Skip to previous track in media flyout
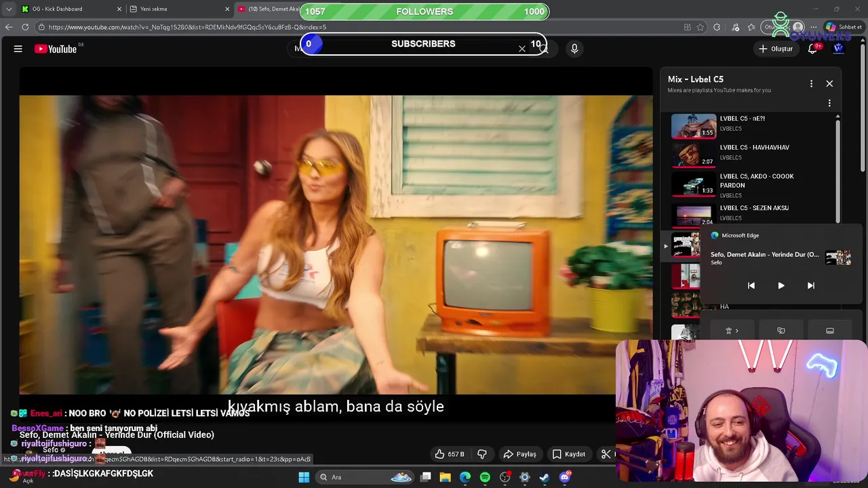The height and width of the screenshot is (488, 868). (x=751, y=285)
